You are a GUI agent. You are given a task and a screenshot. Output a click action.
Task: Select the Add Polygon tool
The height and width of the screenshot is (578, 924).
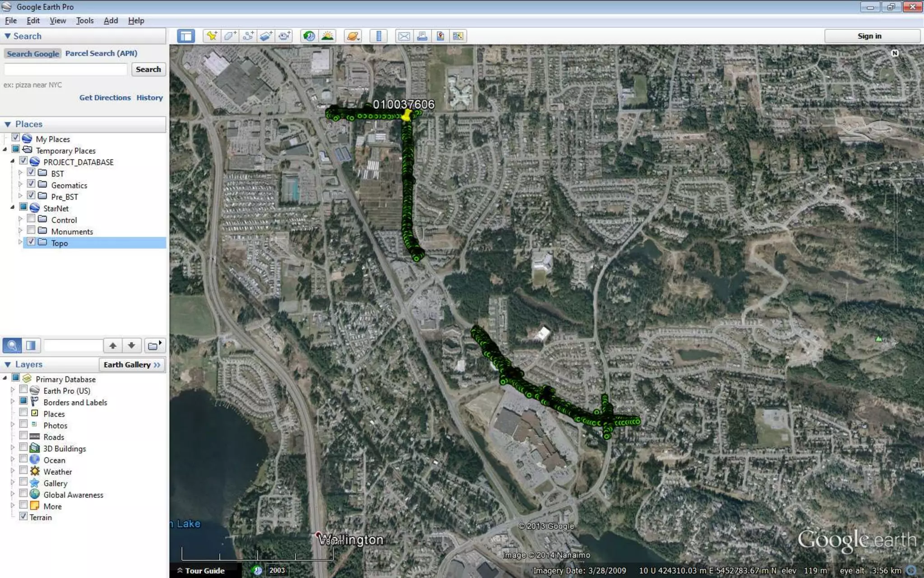[230, 36]
